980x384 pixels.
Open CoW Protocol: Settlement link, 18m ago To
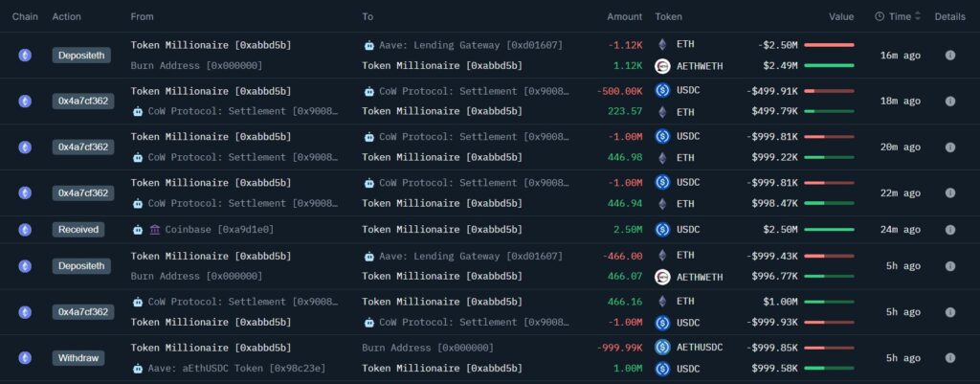(x=475, y=91)
